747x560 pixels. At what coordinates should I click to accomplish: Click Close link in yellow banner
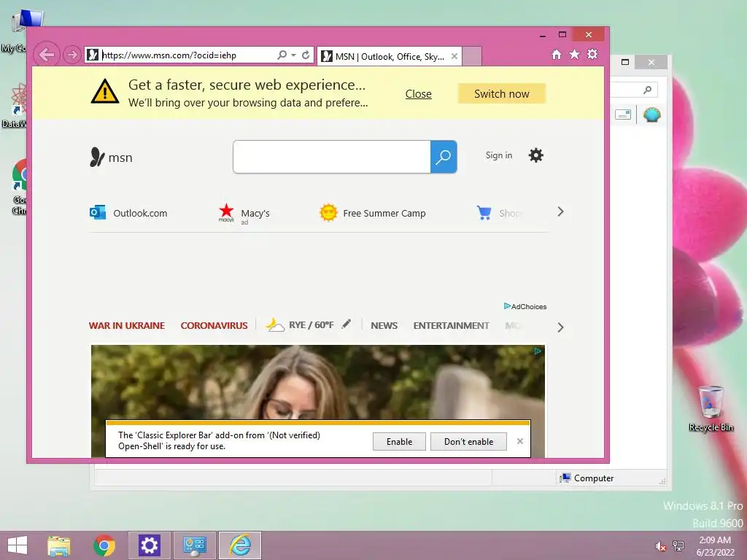[x=418, y=94]
